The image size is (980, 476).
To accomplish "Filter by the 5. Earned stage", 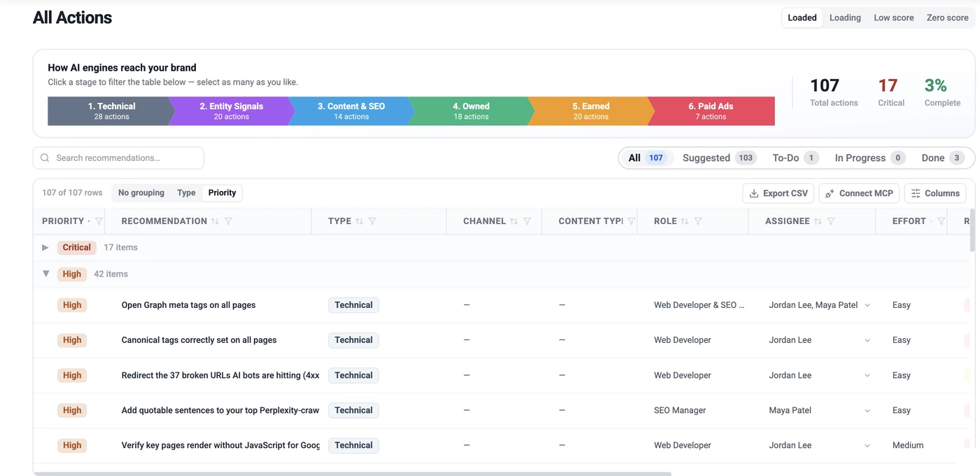I will coord(590,111).
